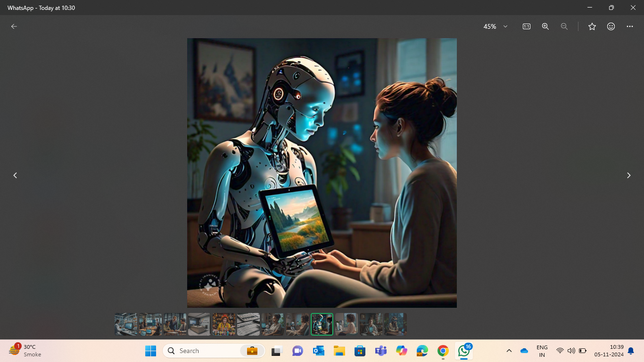Star this image as a favorite
The height and width of the screenshot is (362, 644).
[592, 26]
